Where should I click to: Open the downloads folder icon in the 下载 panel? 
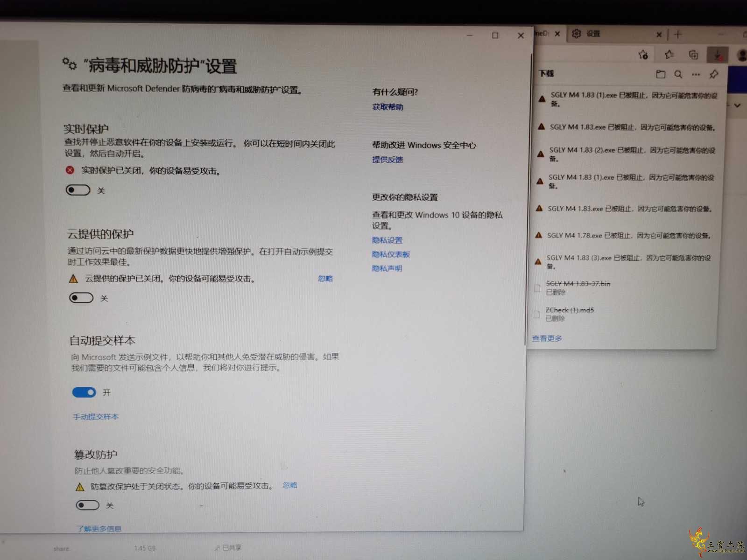click(661, 74)
